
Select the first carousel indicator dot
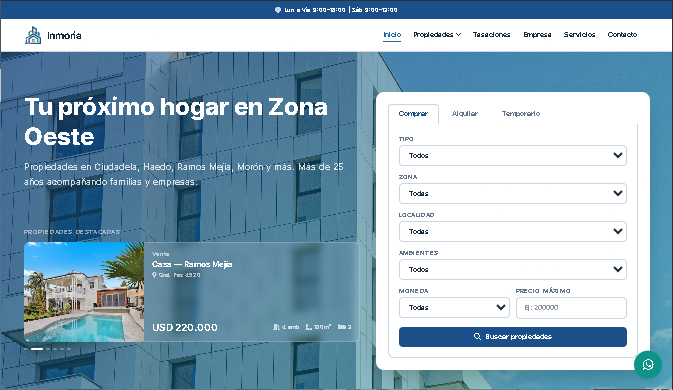(x=26, y=349)
